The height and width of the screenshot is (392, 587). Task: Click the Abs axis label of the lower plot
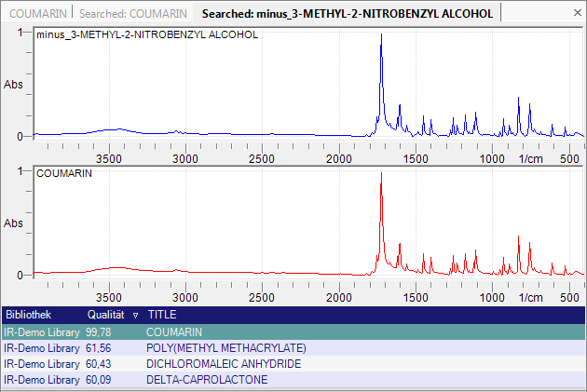coord(14,223)
